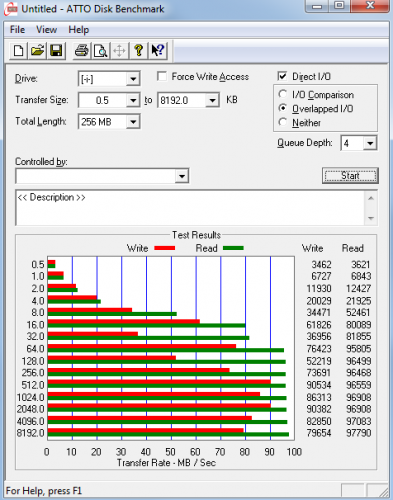Select the Overlapped I/O radio button

pyautogui.click(x=283, y=108)
